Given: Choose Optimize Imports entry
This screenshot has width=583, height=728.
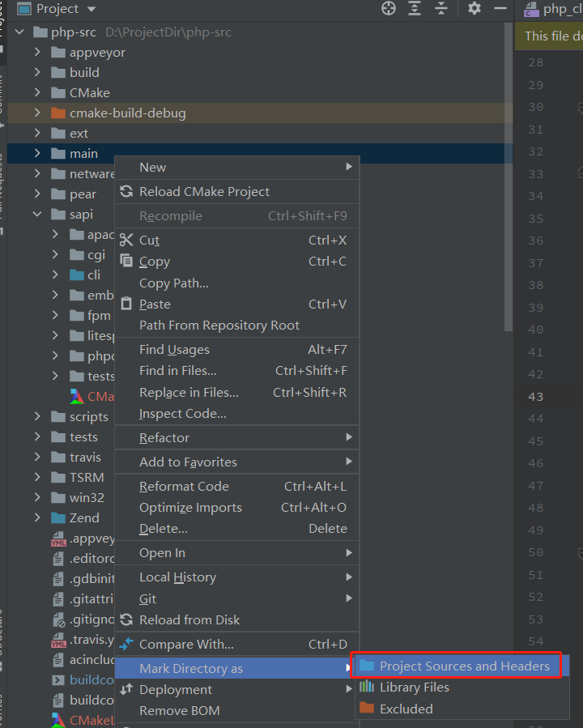Looking at the screenshot, I should pos(236,508).
